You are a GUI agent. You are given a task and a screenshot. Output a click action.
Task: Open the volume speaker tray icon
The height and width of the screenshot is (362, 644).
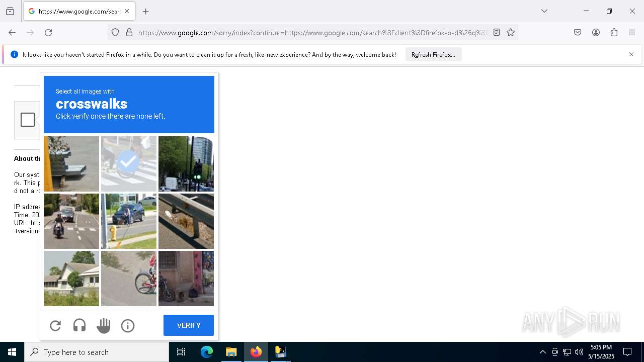579,352
